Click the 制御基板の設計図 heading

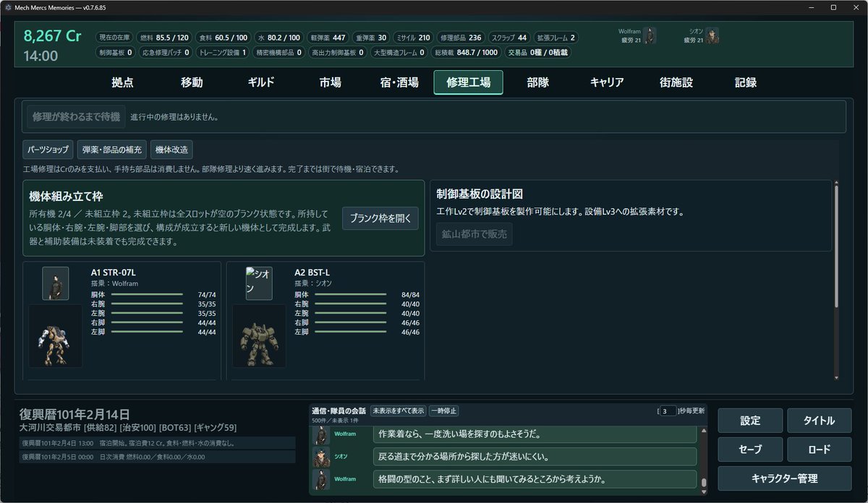[480, 194]
